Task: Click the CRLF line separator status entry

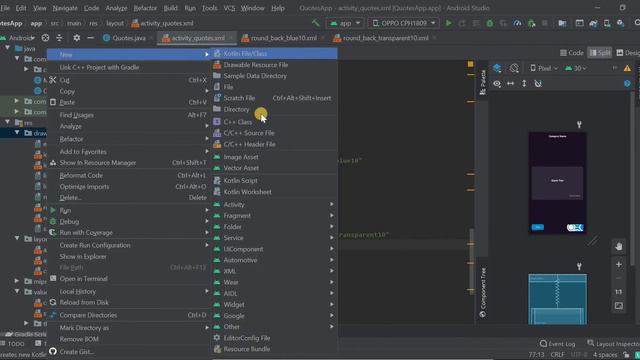Action: [x=557, y=355]
